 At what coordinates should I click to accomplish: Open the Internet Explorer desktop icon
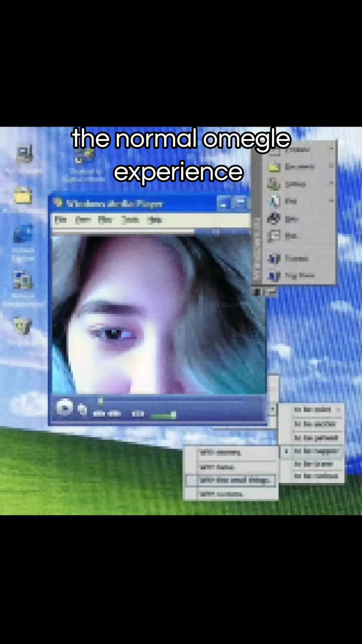(23, 234)
